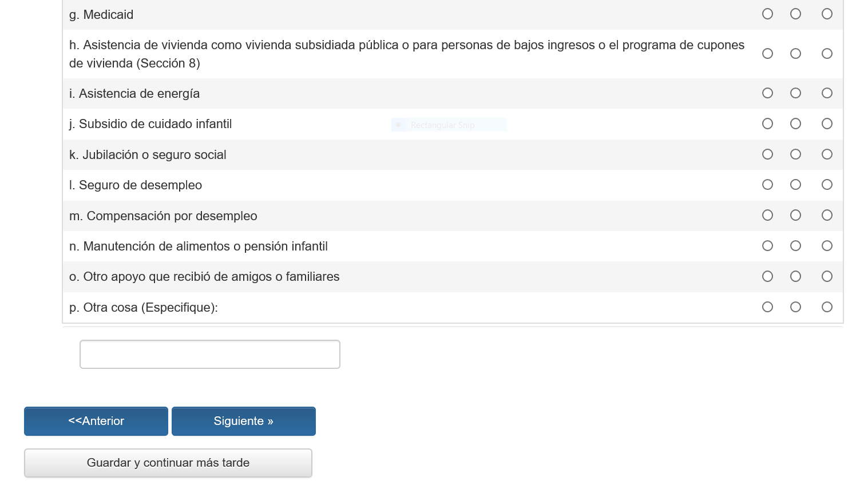
Task: Select last radio option for Medicaid
Action: click(x=827, y=14)
